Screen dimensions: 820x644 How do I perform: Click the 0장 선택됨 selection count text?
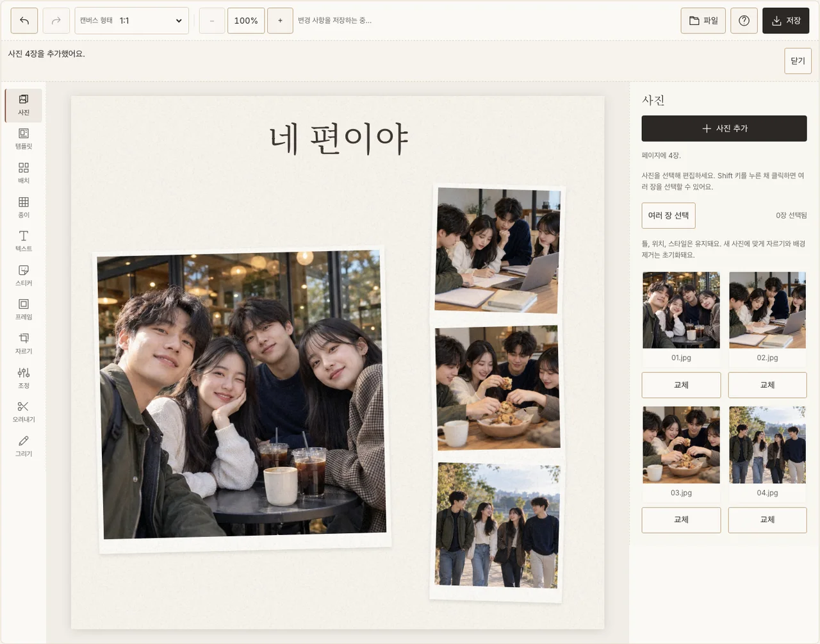pyautogui.click(x=791, y=215)
